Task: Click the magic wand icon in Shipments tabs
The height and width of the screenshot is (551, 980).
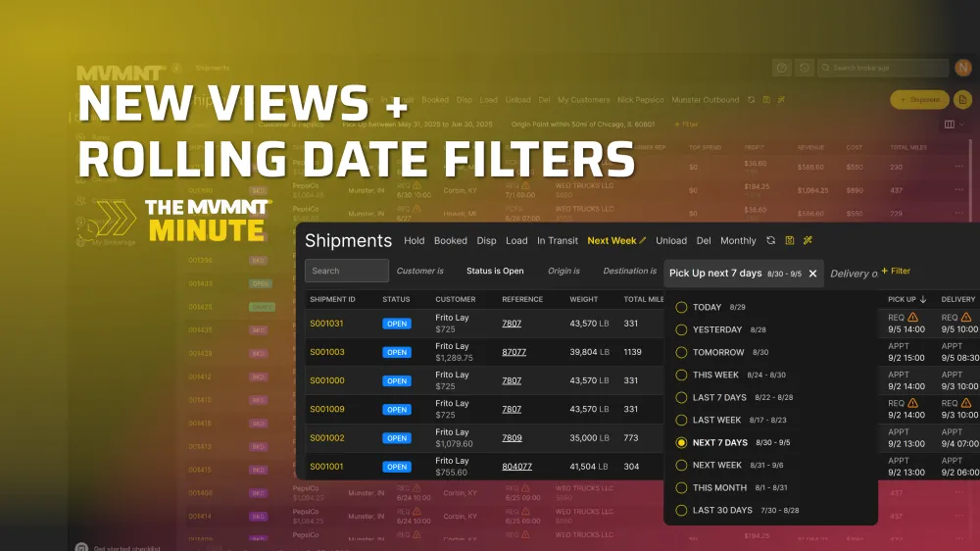Action: [x=808, y=240]
